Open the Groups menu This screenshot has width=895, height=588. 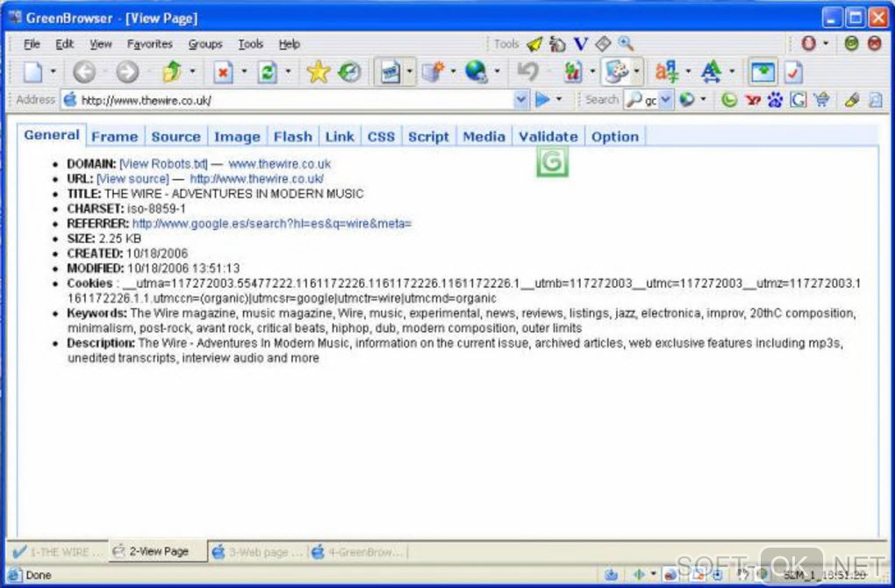point(205,44)
